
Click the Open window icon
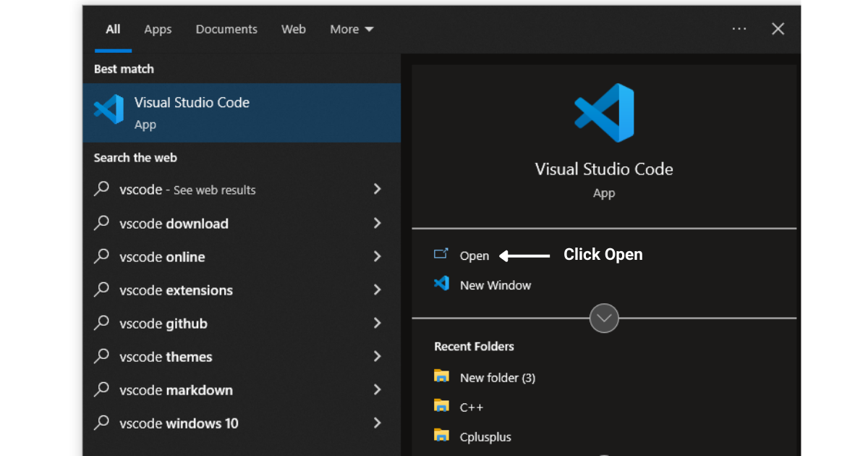(x=441, y=254)
